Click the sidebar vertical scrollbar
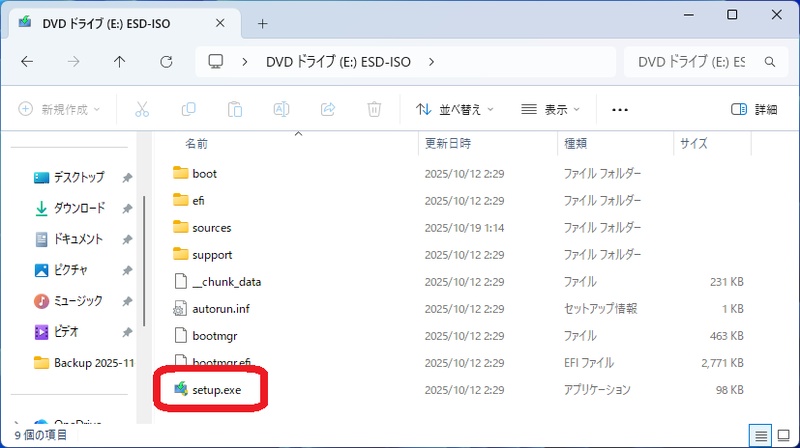The image size is (800, 448). [144, 260]
